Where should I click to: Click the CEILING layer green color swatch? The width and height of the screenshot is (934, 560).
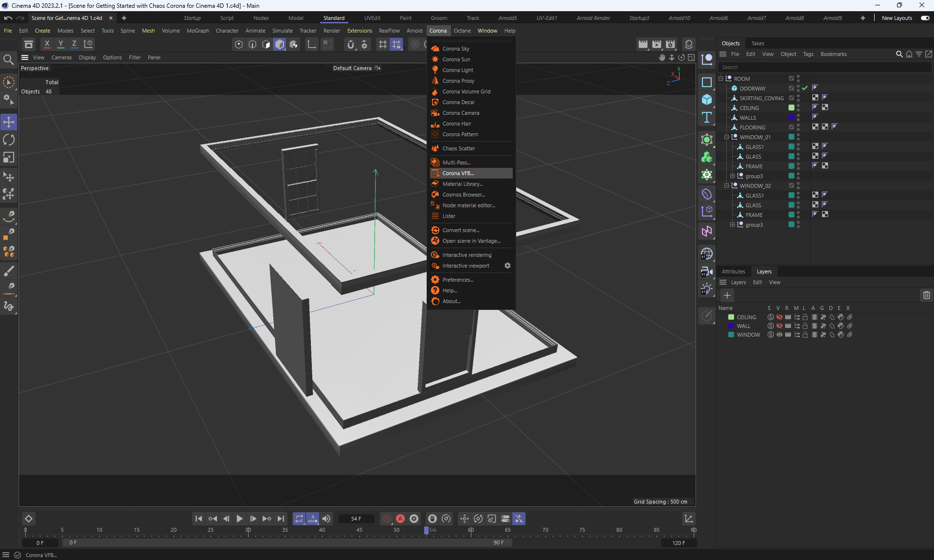coord(731,317)
